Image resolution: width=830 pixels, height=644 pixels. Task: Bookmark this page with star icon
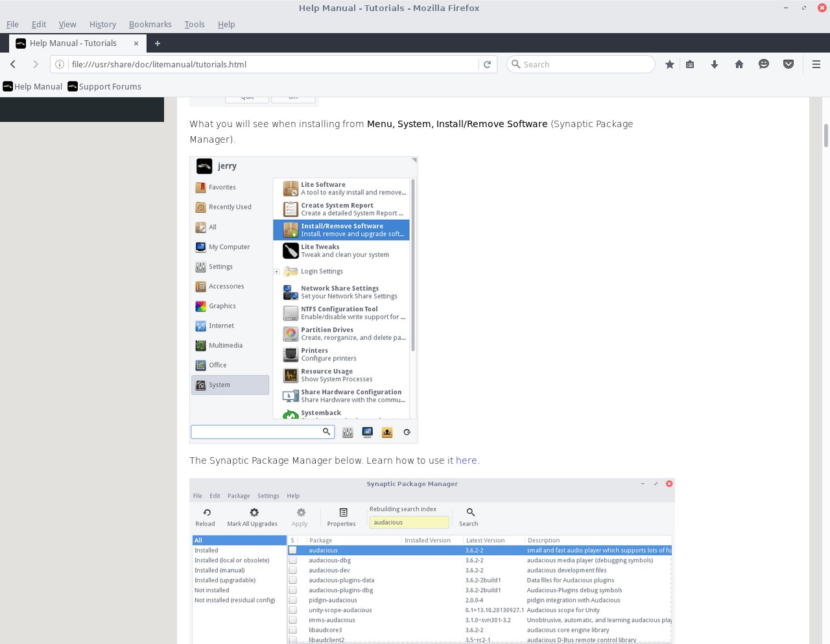coord(669,64)
